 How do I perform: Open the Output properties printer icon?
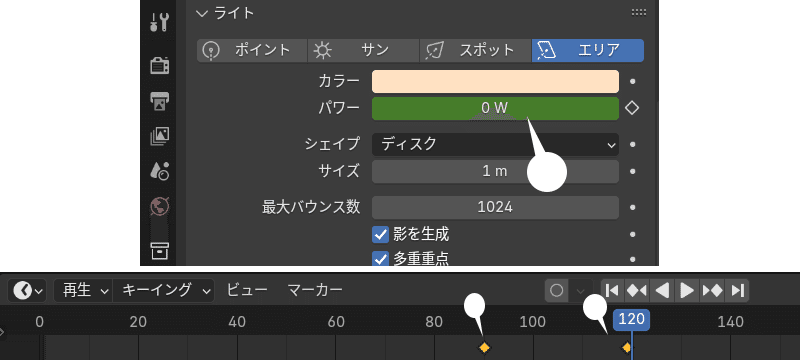pyautogui.click(x=159, y=101)
